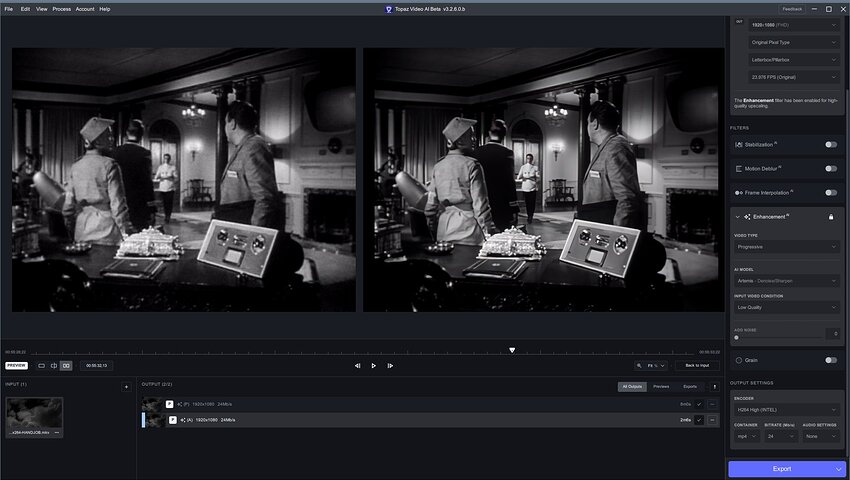Open the Bitrate 24 dropdown
Viewport: 850px width, 480px height.
coord(781,436)
